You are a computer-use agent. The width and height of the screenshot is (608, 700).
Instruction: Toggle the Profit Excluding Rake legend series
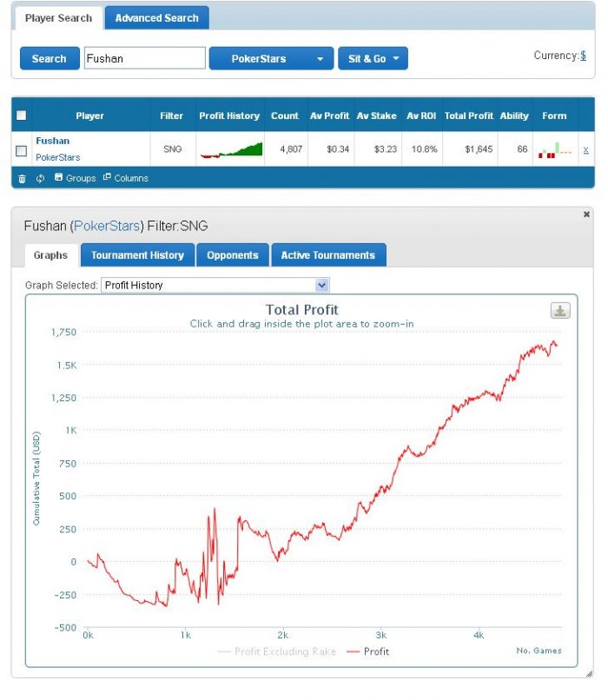[x=277, y=651]
